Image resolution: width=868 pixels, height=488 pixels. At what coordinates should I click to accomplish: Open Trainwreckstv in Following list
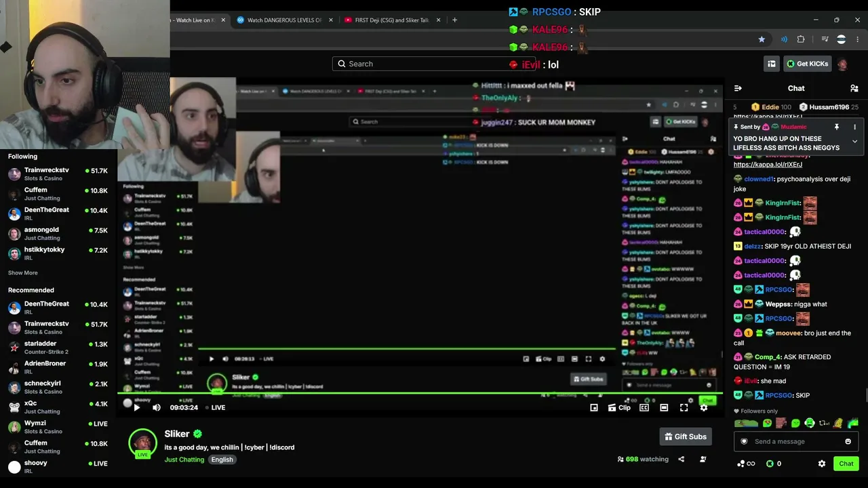[x=58, y=174]
